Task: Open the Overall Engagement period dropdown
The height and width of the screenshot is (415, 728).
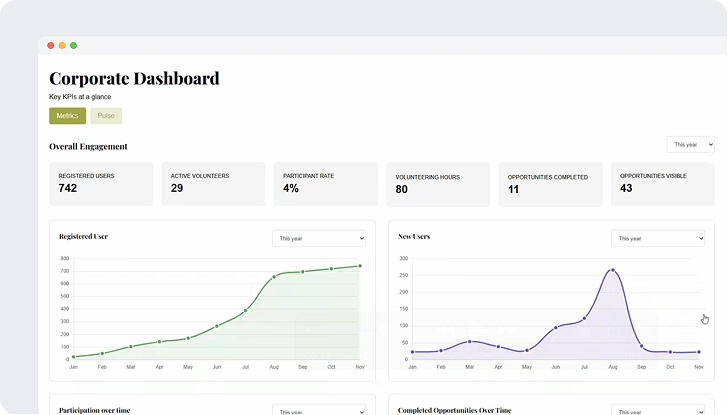Action: [x=690, y=145]
